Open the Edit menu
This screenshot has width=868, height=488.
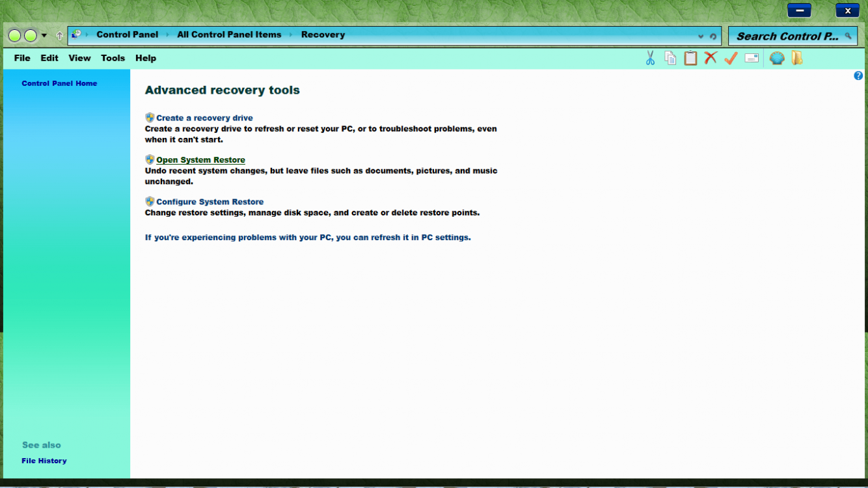49,58
